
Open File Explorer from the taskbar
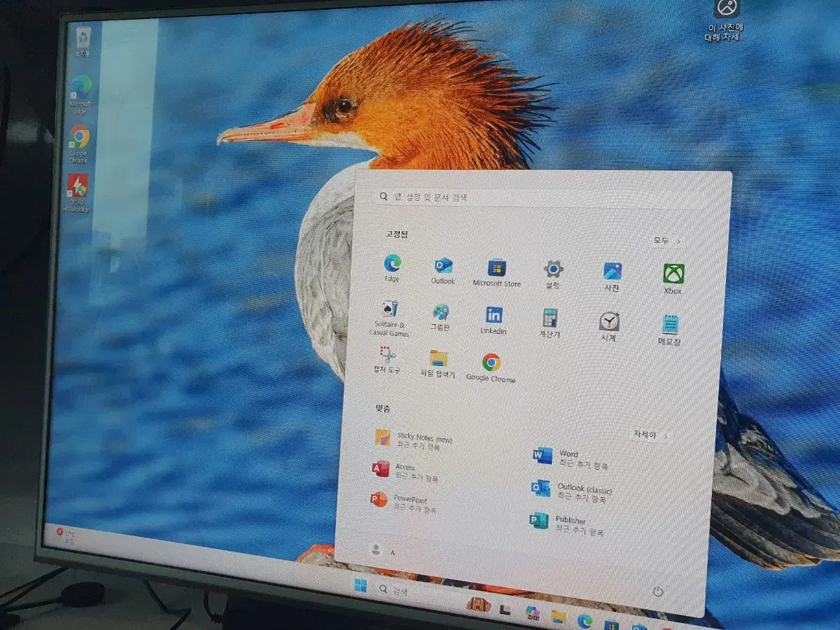pos(559,617)
